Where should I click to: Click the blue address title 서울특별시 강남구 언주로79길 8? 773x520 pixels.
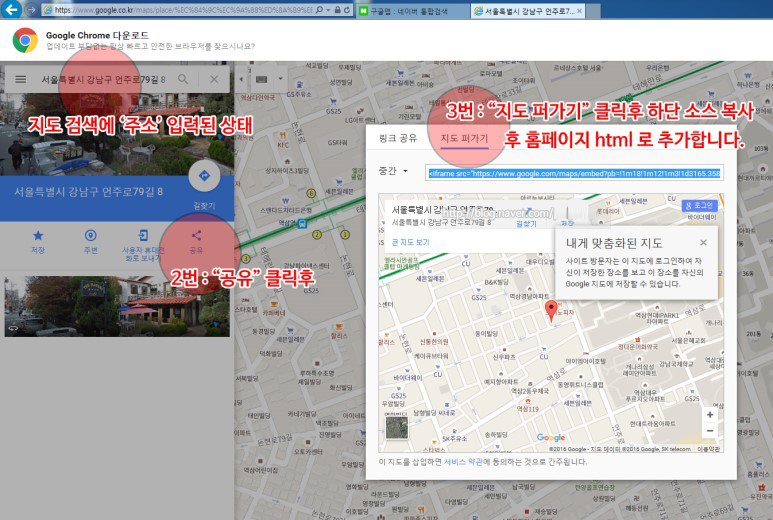88,191
